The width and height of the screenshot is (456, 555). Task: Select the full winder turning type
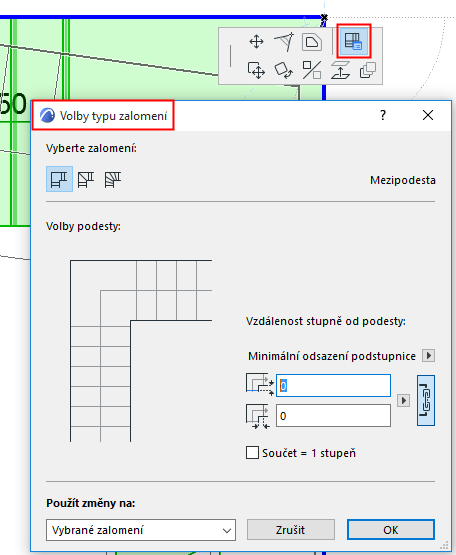point(113,179)
